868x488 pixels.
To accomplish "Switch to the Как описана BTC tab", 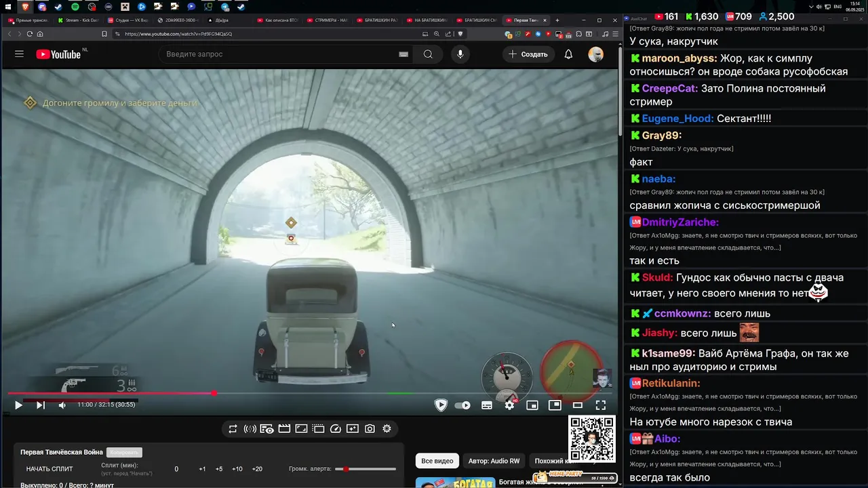I will click(279, 20).
